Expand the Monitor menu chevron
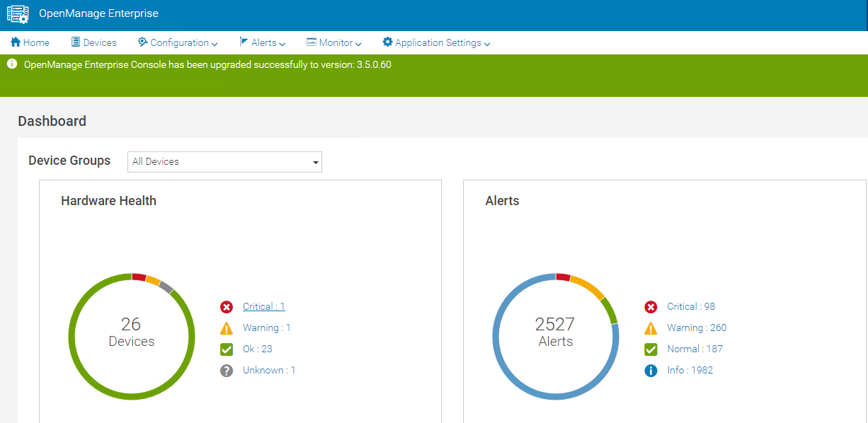 tap(358, 44)
